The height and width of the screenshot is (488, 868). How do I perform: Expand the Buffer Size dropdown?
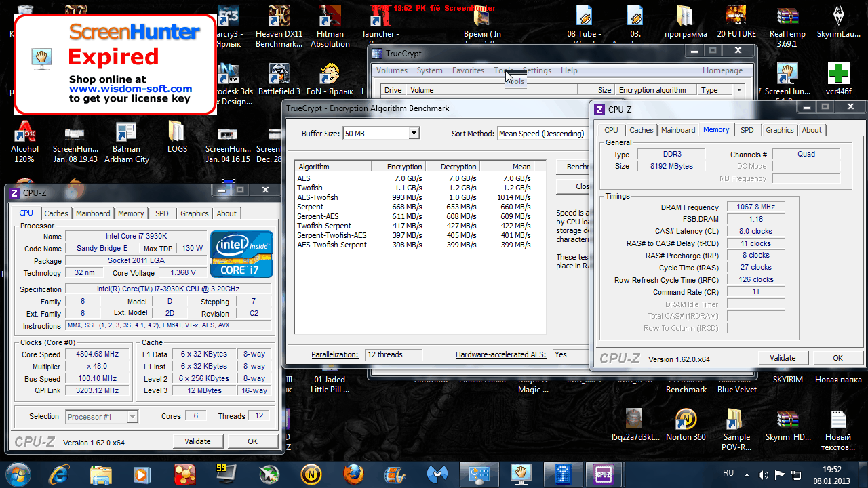pyautogui.click(x=414, y=134)
